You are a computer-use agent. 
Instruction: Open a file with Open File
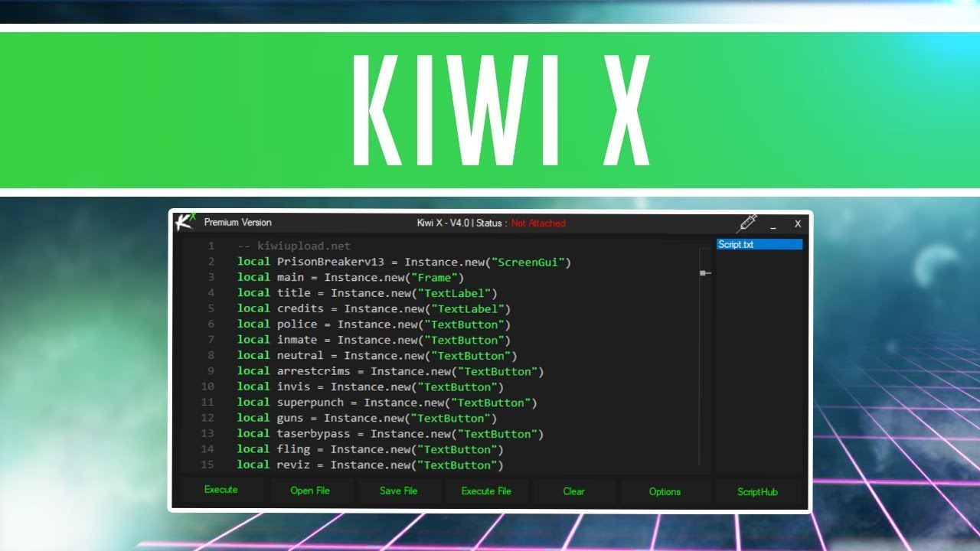click(310, 491)
